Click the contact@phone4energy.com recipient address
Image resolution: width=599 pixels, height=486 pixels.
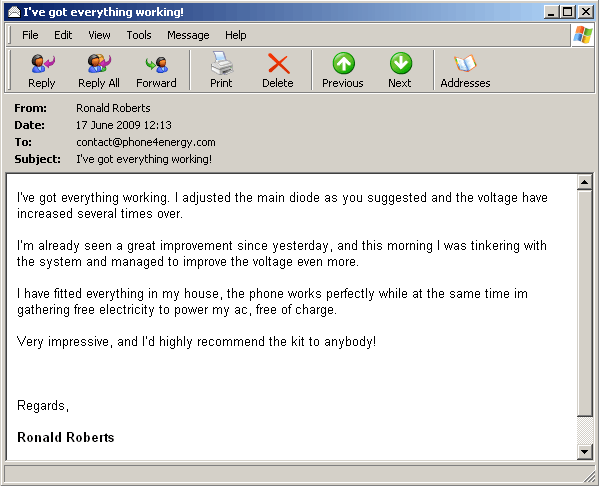click(x=146, y=142)
